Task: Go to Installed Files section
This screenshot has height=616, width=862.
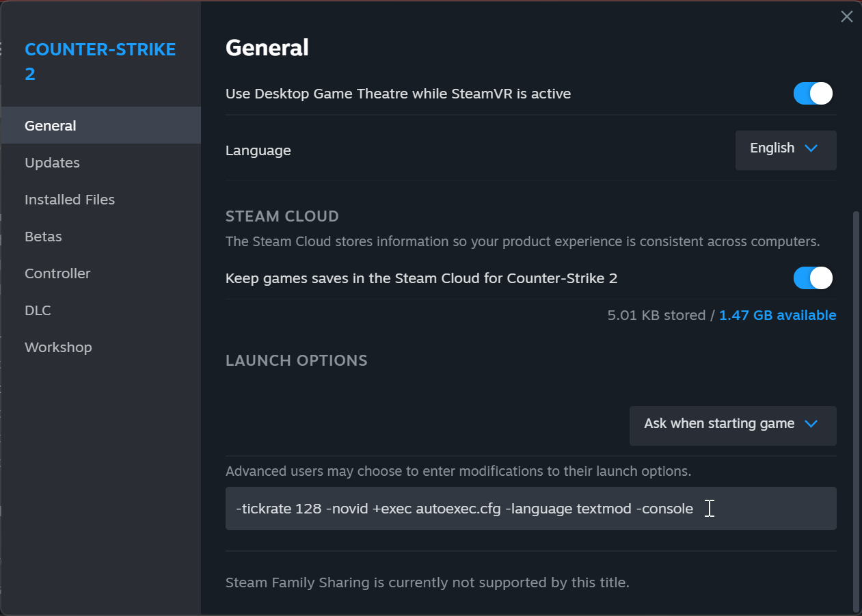Action: click(70, 200)
